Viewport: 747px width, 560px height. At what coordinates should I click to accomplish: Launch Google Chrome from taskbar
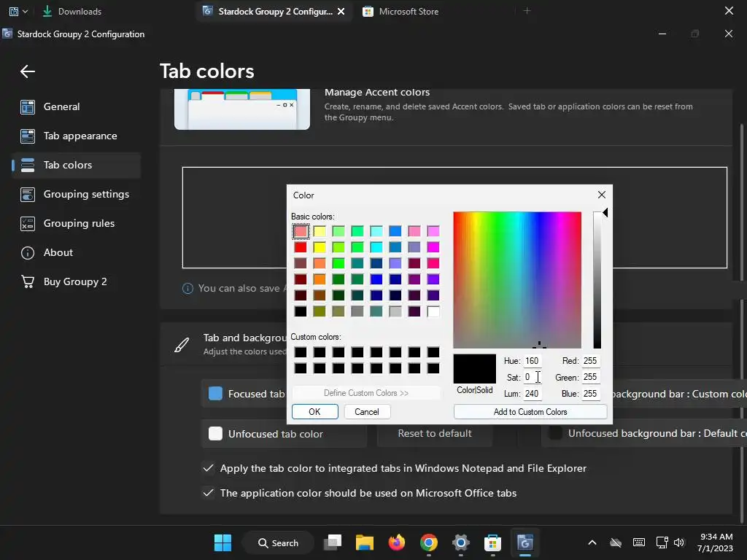click(x=429, y=542)
